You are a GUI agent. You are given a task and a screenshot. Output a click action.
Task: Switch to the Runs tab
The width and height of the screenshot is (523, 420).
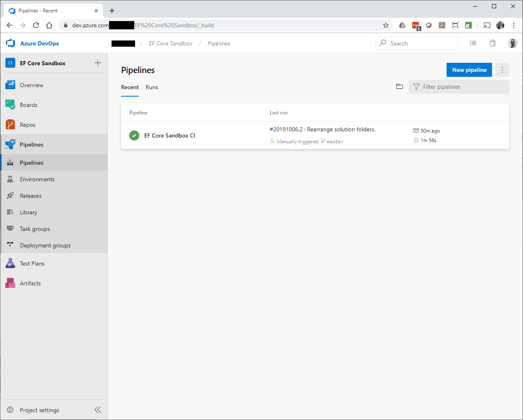(x=152, y=87)
